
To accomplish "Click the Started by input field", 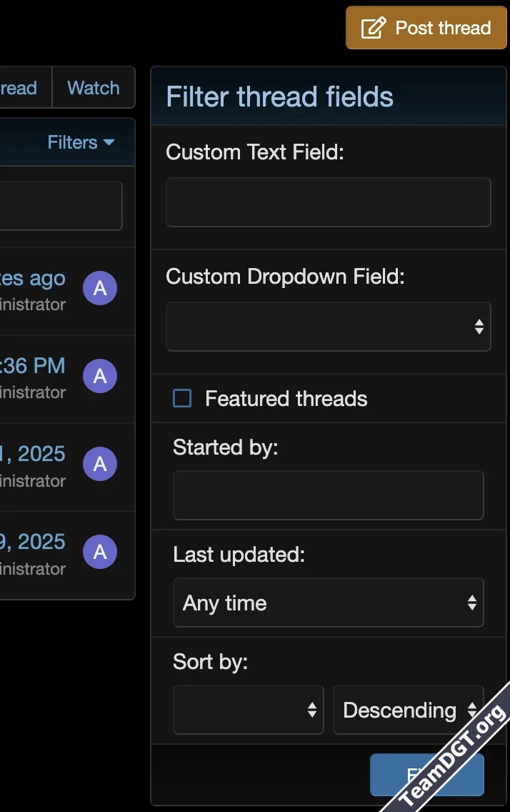I will pyautogui.click(x=328, y=495).
